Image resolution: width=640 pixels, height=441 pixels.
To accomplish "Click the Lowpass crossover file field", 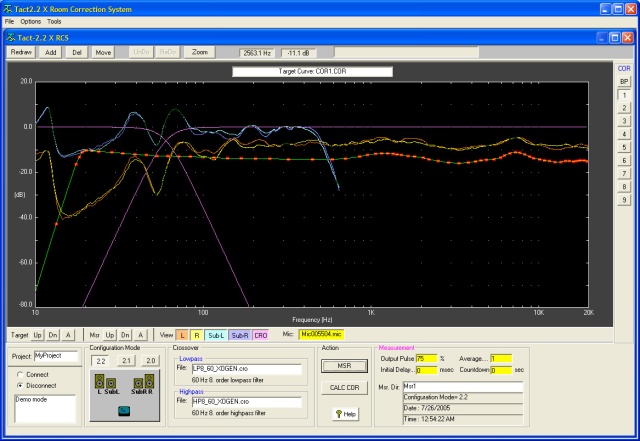I will tap(247, 369).
